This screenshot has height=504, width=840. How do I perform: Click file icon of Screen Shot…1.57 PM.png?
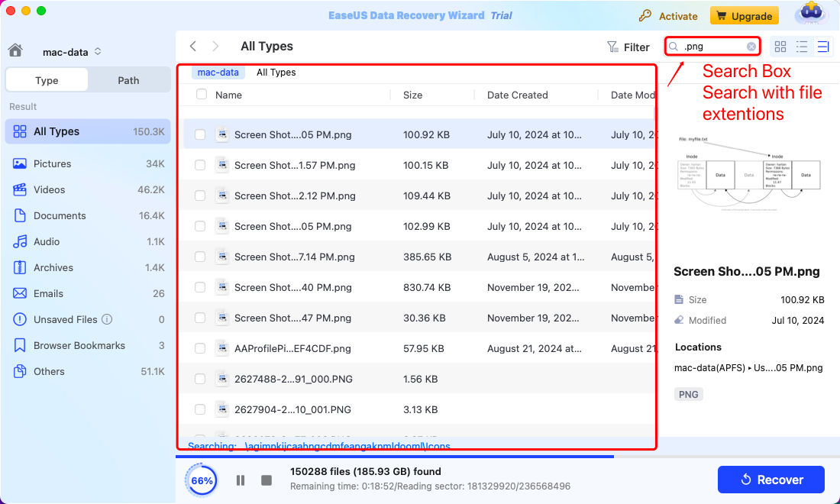tap(221, 165)
